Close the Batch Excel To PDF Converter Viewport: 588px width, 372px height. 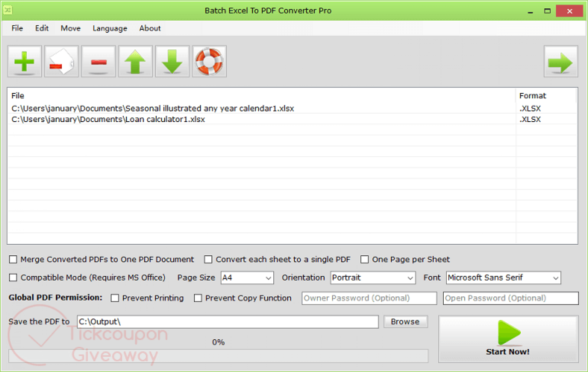[570, 11]
